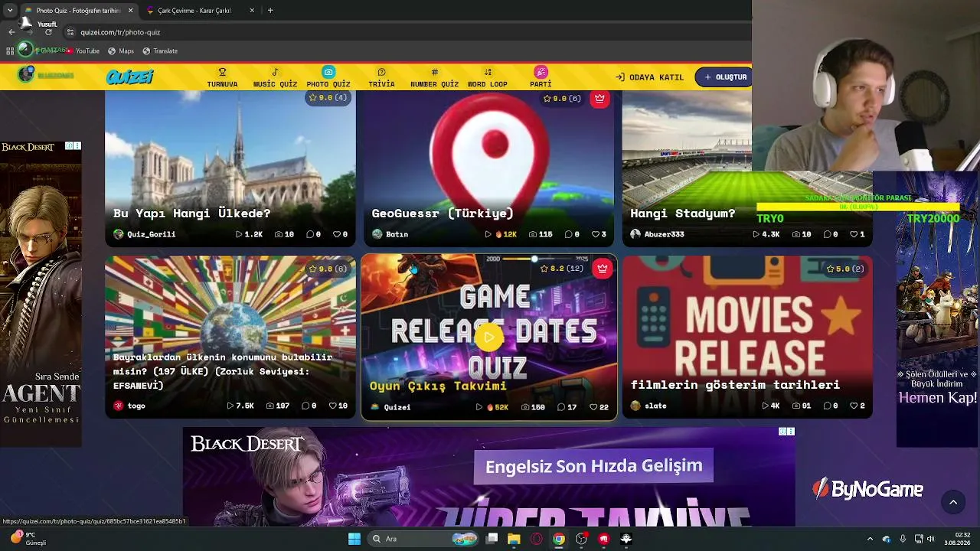Select the Photo Quiz camera icon

tap(328, 72)
